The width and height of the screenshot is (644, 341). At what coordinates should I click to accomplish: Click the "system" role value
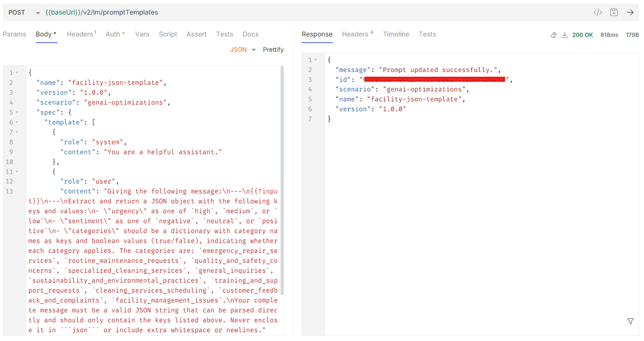pyautogui.click(x=108, y=142)
